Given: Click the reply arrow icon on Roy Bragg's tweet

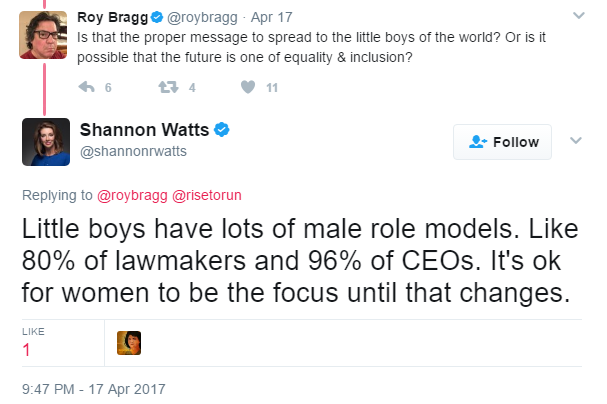Looking at the screenshot, I should coord(86,87).
